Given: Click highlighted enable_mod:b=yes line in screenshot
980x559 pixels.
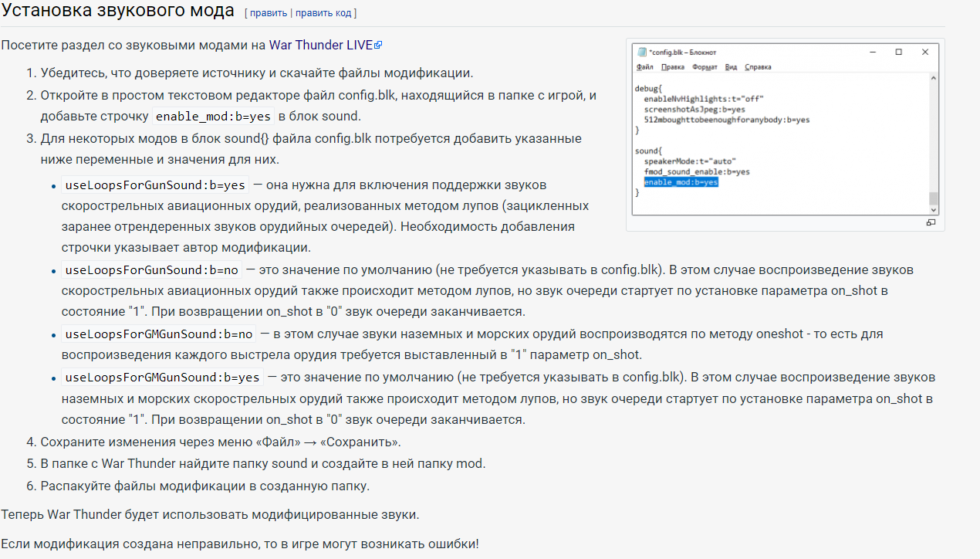Looking at the screenshot, I should 681,182.
